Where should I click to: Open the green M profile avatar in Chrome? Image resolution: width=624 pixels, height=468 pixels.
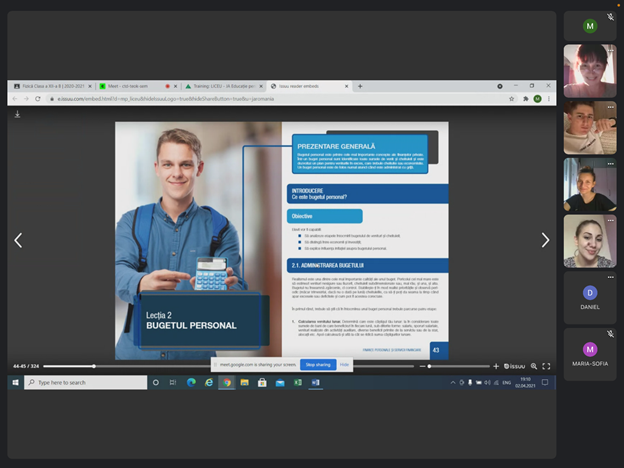(x=537, y=99)
